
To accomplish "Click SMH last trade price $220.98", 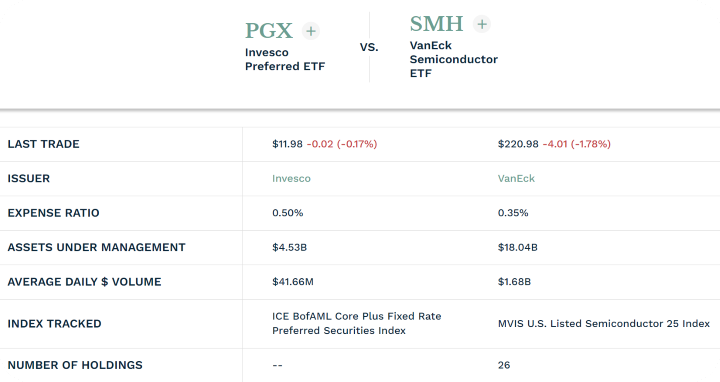I will pyautogui.click(x=518, y=144).
